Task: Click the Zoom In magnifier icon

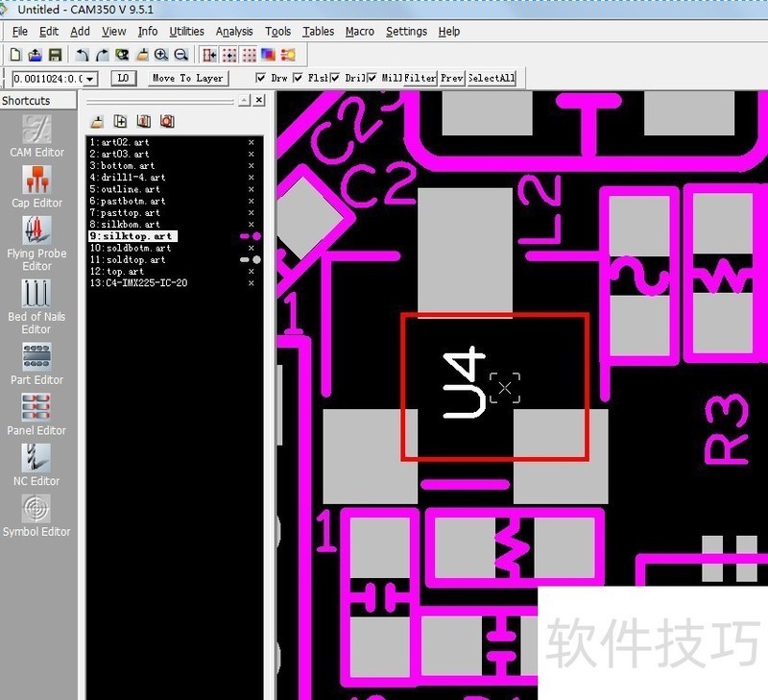Action: click(161, 55)
